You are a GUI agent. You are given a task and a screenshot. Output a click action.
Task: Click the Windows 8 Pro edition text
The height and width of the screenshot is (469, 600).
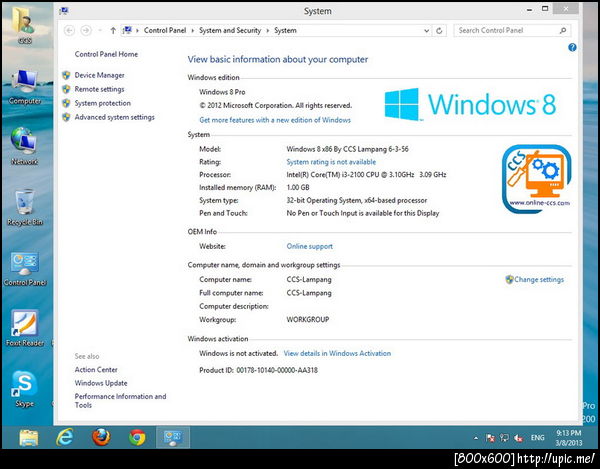coord(222,92)
